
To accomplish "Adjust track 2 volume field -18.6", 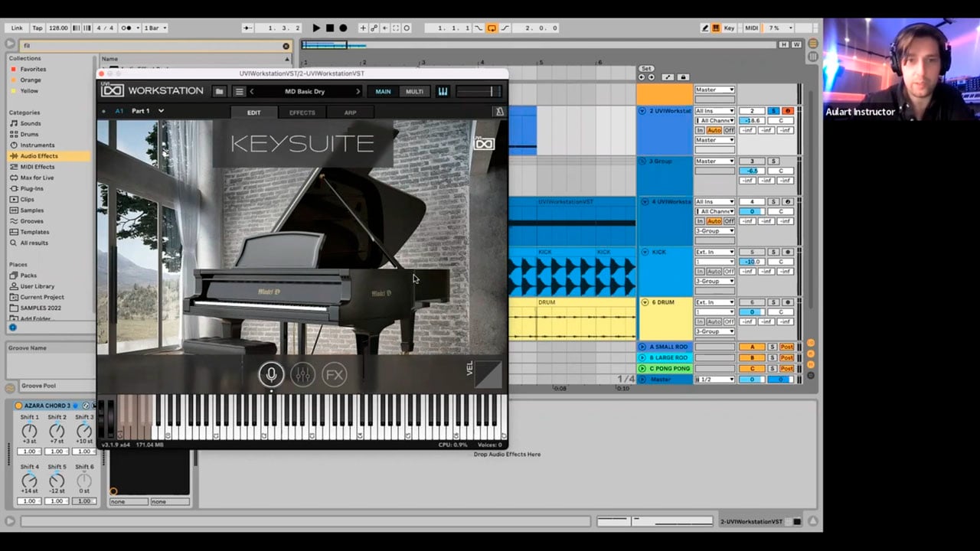I will tap(752, 121).
